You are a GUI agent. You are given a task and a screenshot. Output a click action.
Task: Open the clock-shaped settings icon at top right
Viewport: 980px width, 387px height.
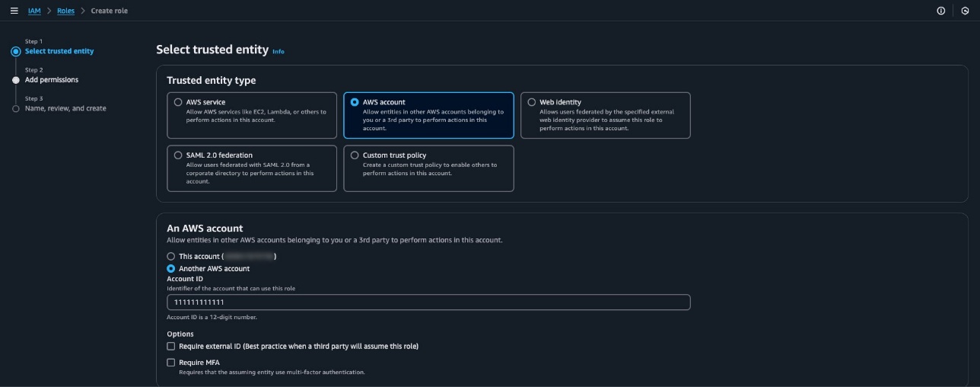click(x=965, y=11)
